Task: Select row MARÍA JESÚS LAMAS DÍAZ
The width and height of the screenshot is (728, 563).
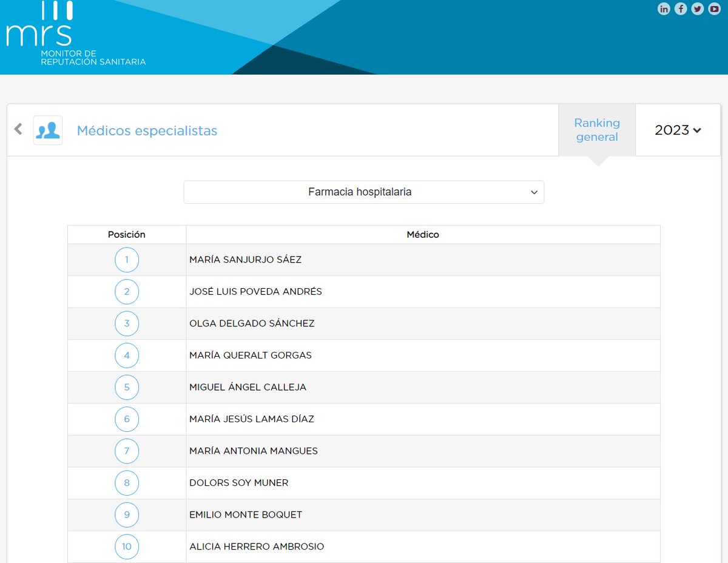Action: [x=364, y=419]
